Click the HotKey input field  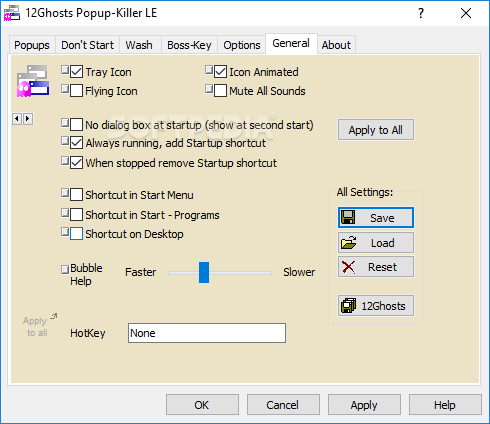click(207, 333)
